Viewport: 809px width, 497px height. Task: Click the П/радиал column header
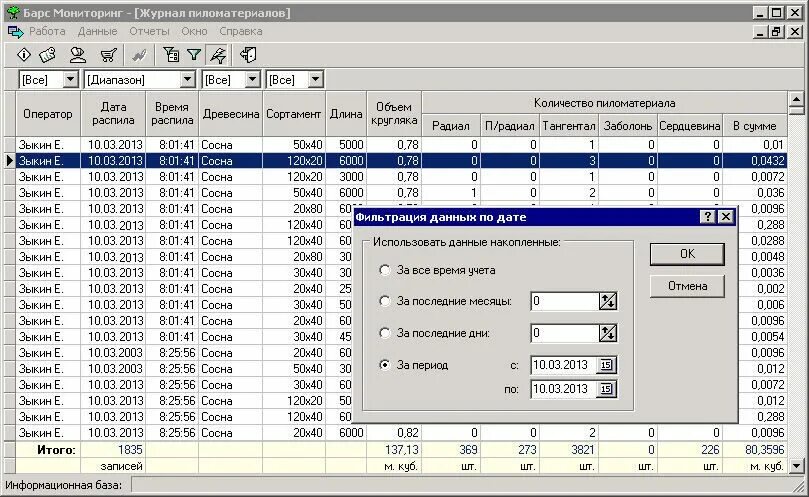click(510, 126)
